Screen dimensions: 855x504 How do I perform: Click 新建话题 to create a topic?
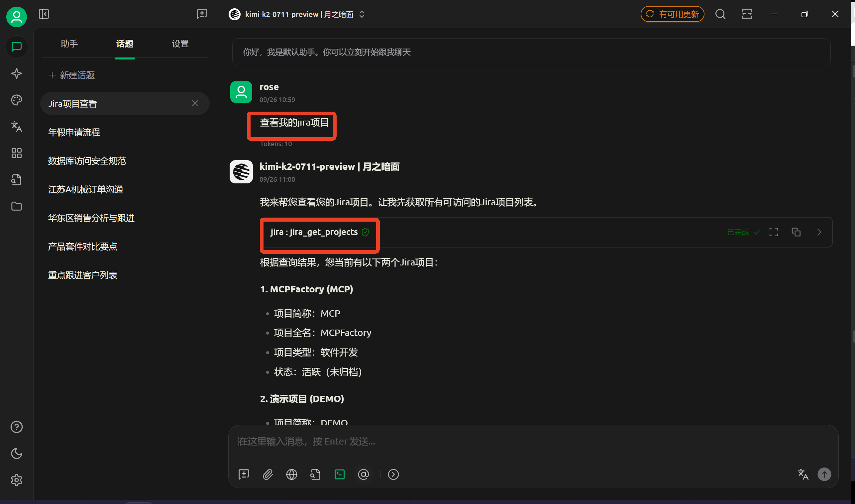[x=72, y=75]
